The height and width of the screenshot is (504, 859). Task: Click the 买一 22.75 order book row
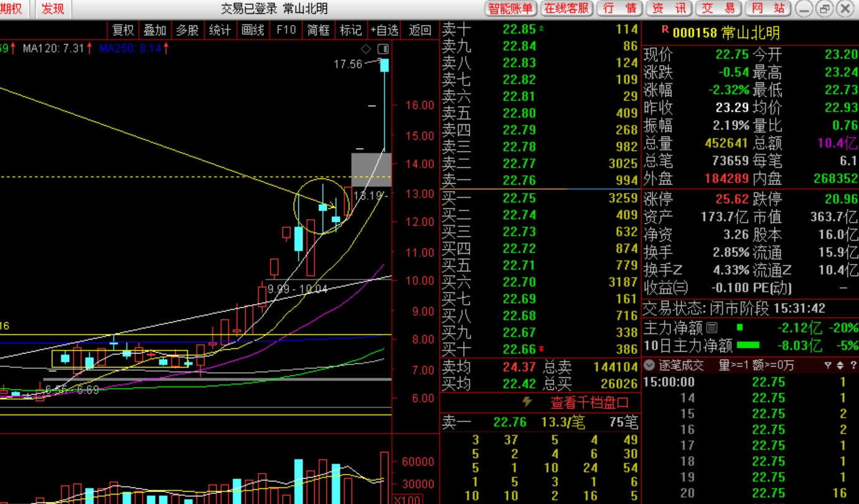540,198
